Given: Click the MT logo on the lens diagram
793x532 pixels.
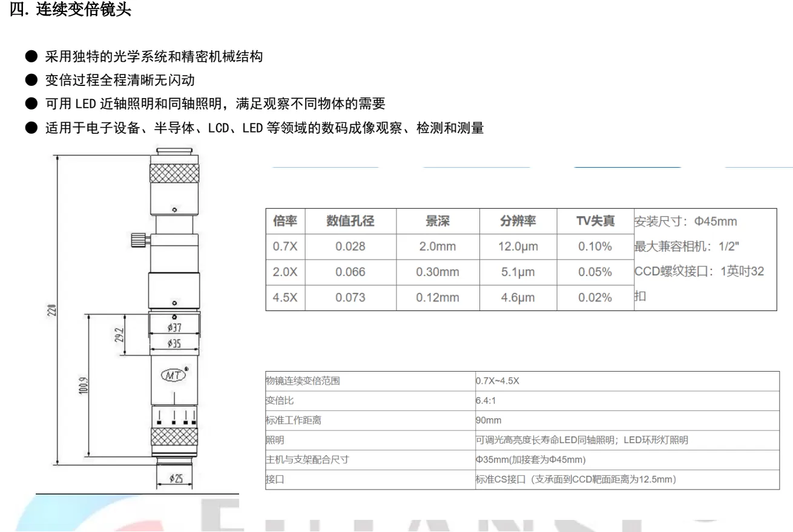Looking at the screenshot, I should [x=173, y=375].
